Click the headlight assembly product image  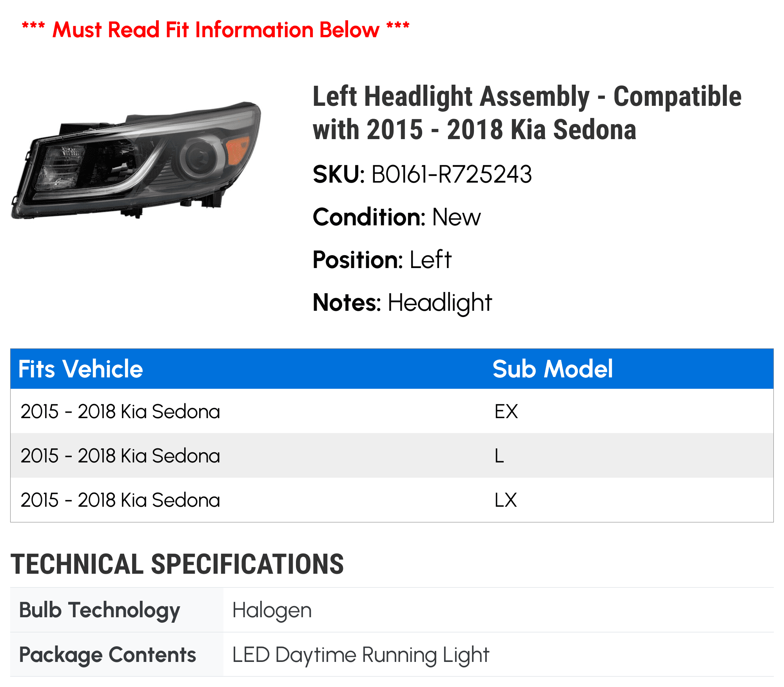tap(136, 161)
